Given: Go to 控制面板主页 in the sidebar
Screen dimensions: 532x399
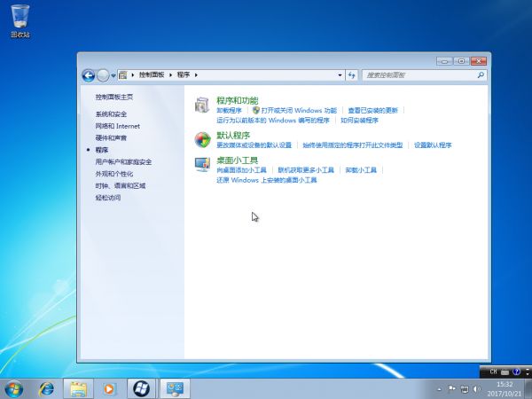Looking at the screenshot, I should (114, 97).
